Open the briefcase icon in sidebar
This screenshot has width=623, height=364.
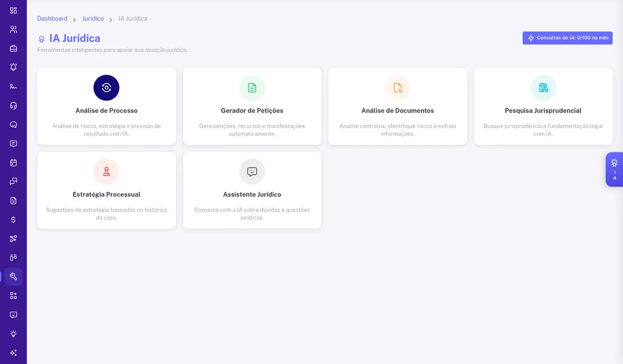(x=13, y=48)
